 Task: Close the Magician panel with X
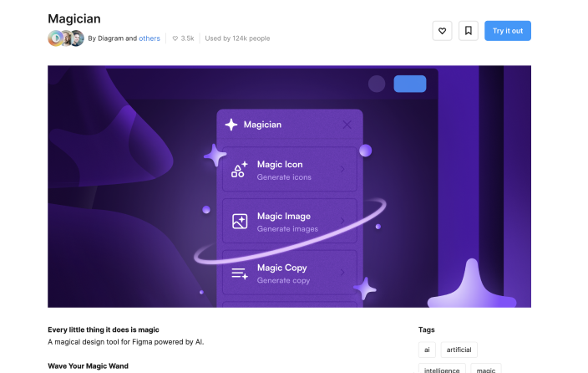tap(347, 125)
